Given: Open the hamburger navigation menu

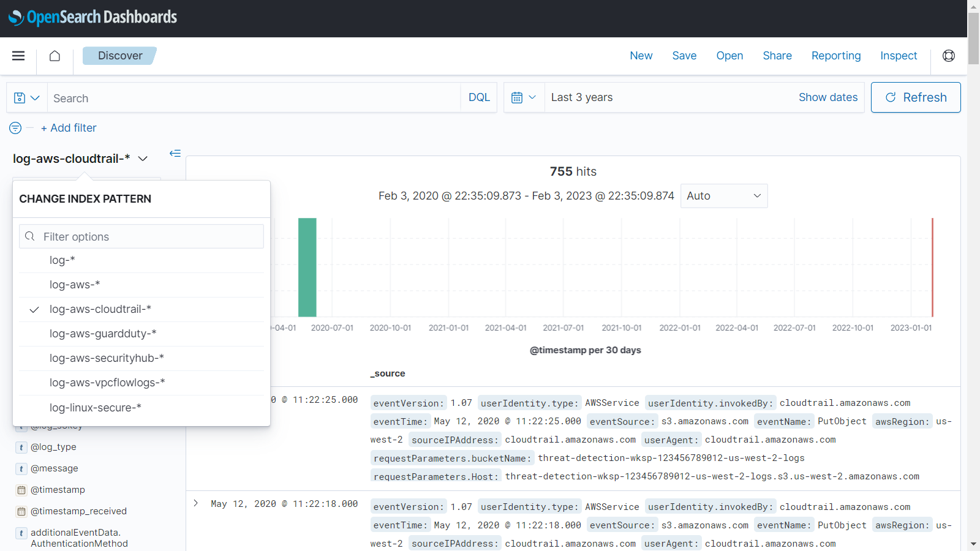Looking at the screenshot, I should pos(18,56).
